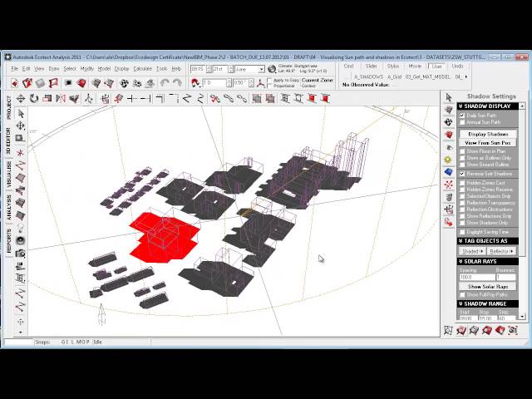Open the Modify menu

coord(86,69)
